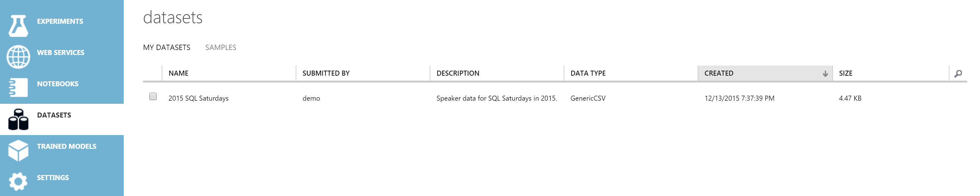Click the Submitted By column header
The height and width of the screenshot is (196, 980).
click(x=363, y=73)
